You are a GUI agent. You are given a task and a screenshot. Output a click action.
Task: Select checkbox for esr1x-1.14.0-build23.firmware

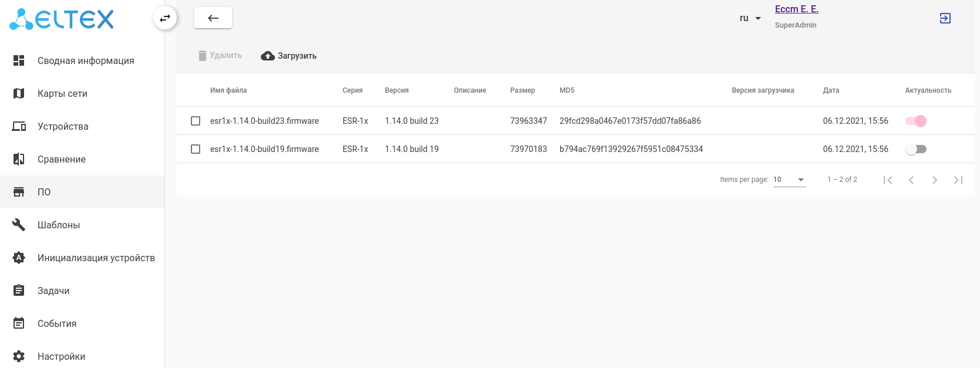(x=196, y=121)
